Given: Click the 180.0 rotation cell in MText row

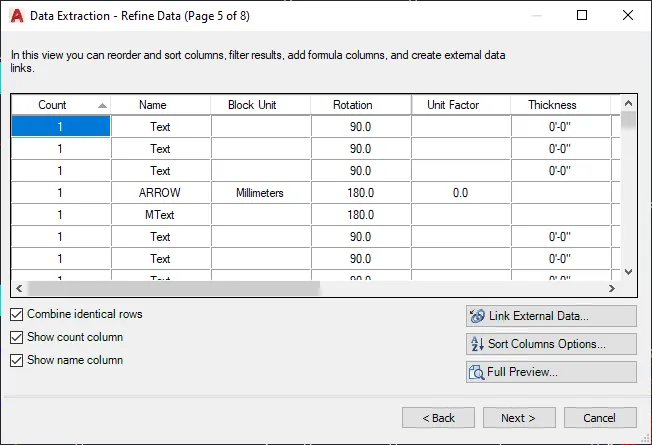Looking at the screenshot, I should coord(361,215).
